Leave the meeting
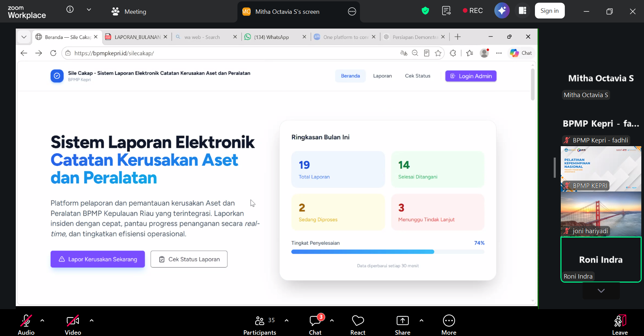This screenshot has height=336, width=644. tap(620, 325)
